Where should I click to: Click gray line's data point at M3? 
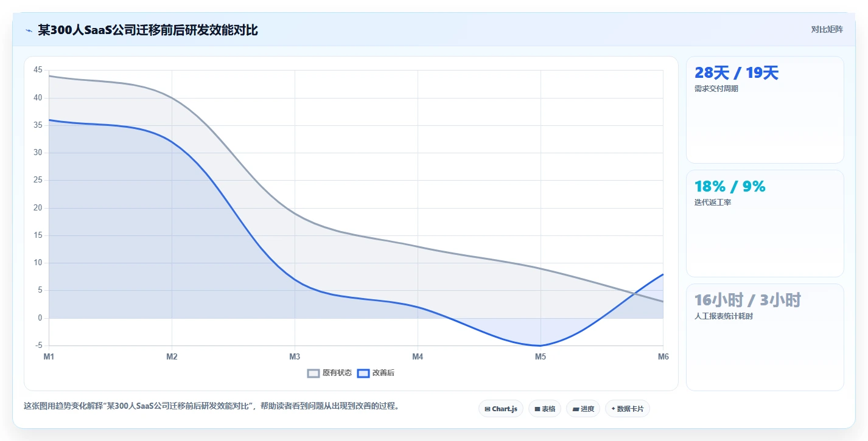pos(295,214)
